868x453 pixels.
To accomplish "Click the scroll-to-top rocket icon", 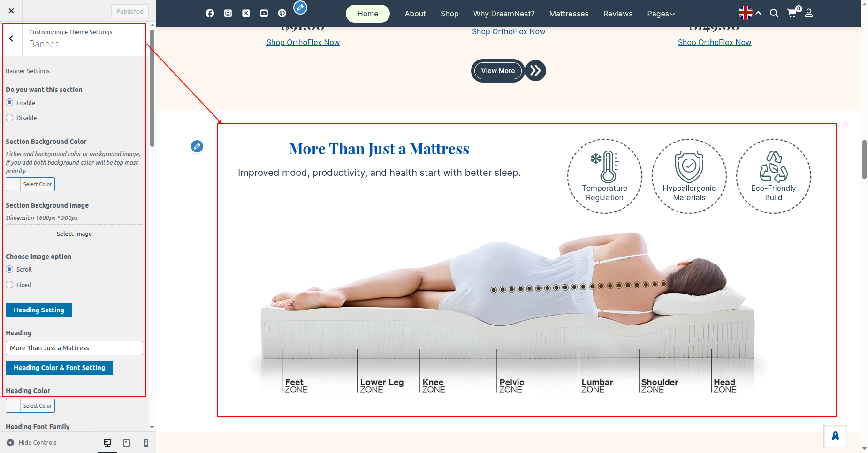I will coord(835,437).
